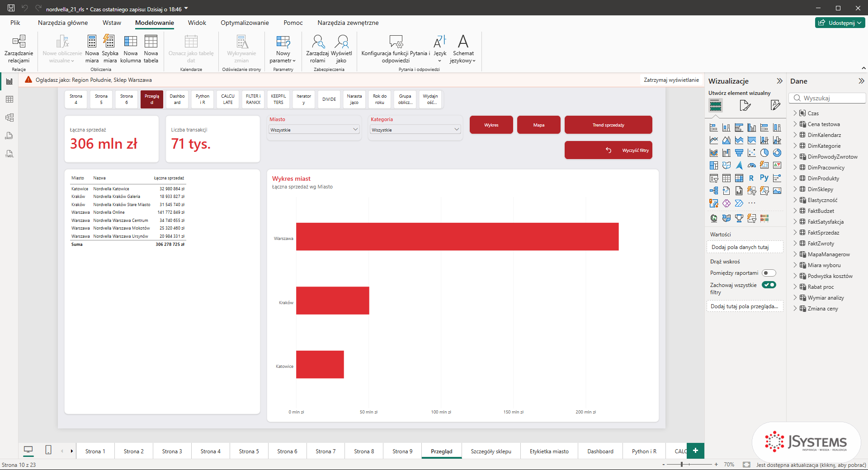Toggle Pomiędzy raportami switch
This screenshot has width=868, height=470.
[x=769, y=273]
